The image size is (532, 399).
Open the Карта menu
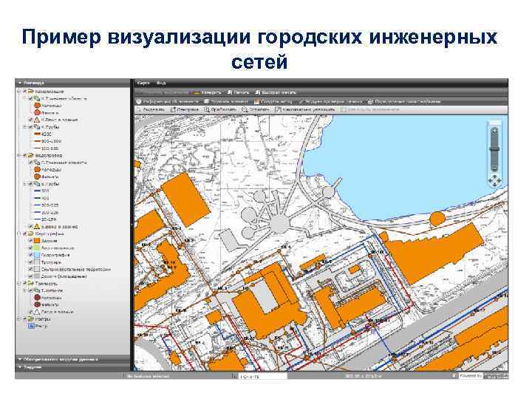(143, 83)
